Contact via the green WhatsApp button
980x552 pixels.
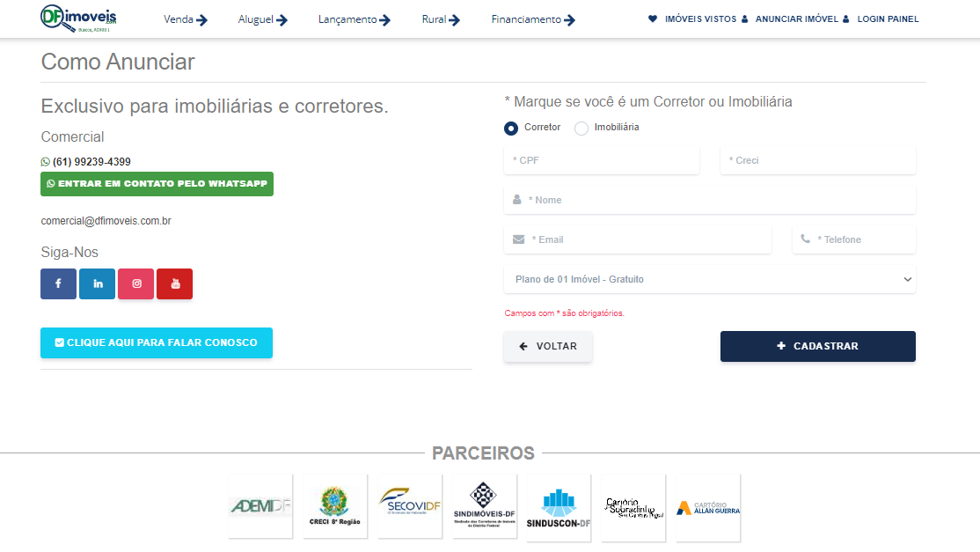157,184
